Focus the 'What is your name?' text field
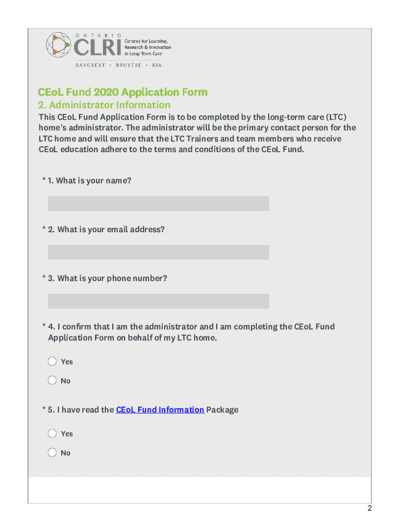 (x=158, y=204)
